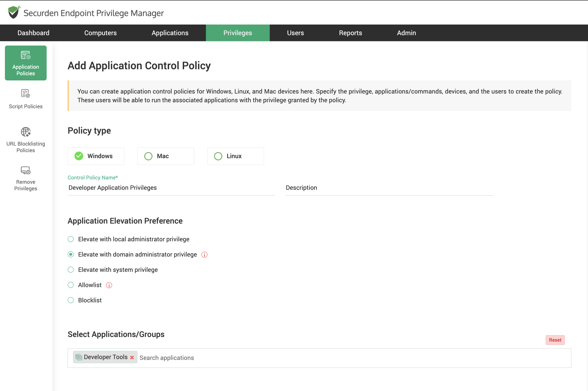Open the Computers tab
This screenshot has width=588, height=391.
point(100,33)
